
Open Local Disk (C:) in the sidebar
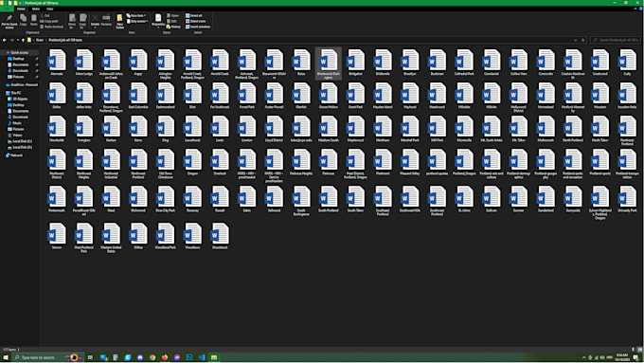(x=20, y=141)
